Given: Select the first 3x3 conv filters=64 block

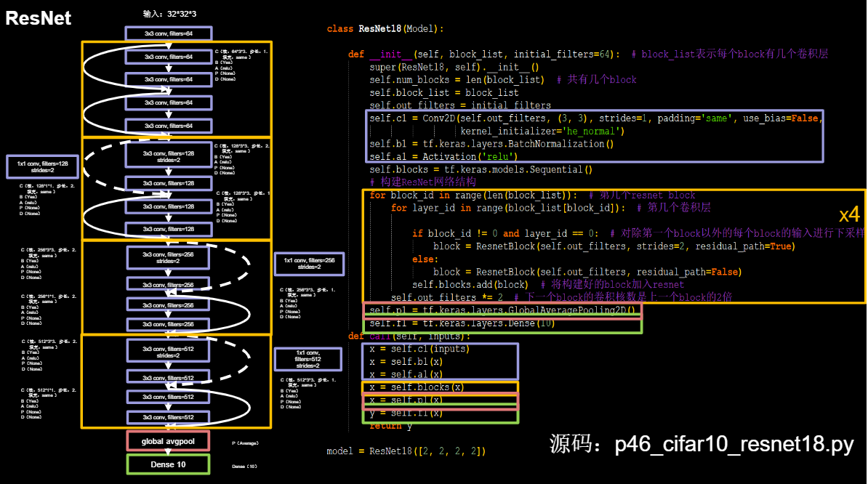Looking at the screenshot, I should (167, 55).
